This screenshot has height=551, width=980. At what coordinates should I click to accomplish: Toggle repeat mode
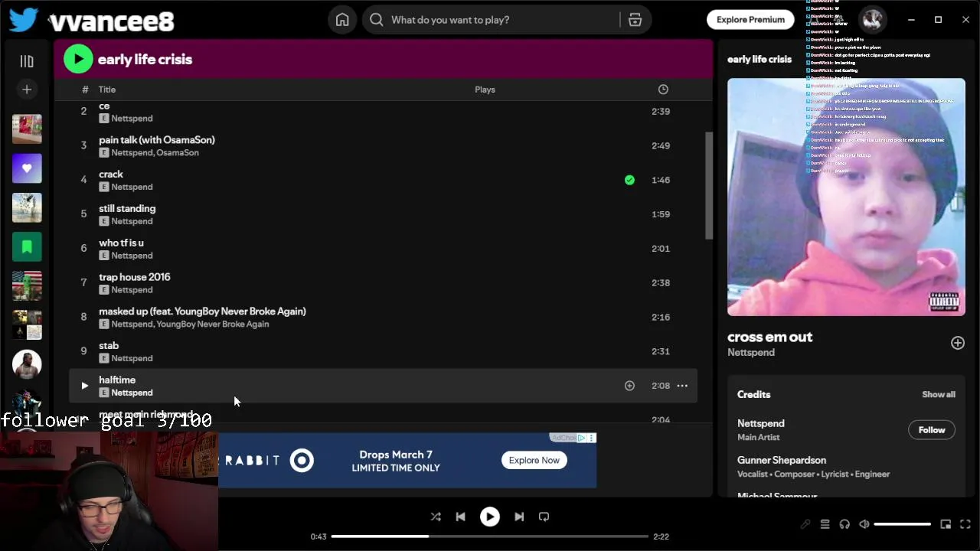544,517
